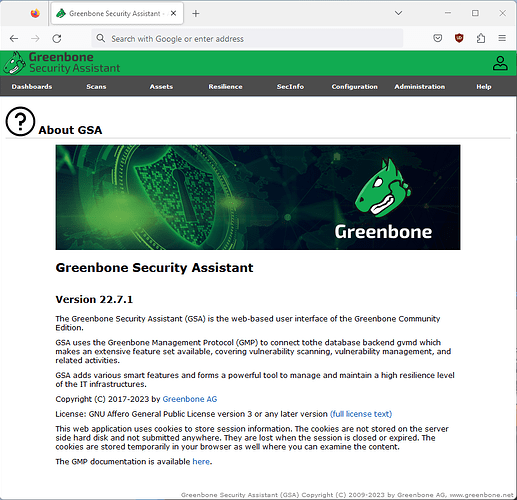Go back using the browser back arrow
Image resolution: width=517 pixels, height=500 pixels.
(14, 39)
